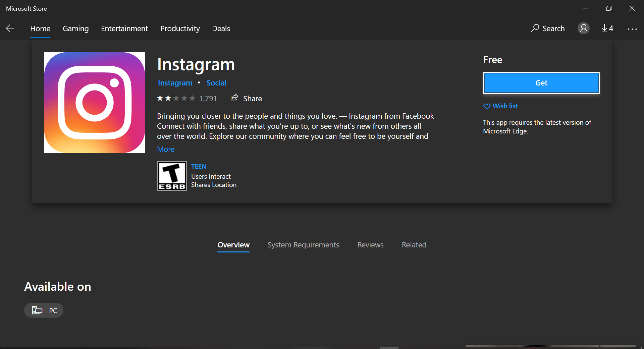The image size is (644, 349).
Task: Restore down the Microsoft Store window
Action: [609, 8]
